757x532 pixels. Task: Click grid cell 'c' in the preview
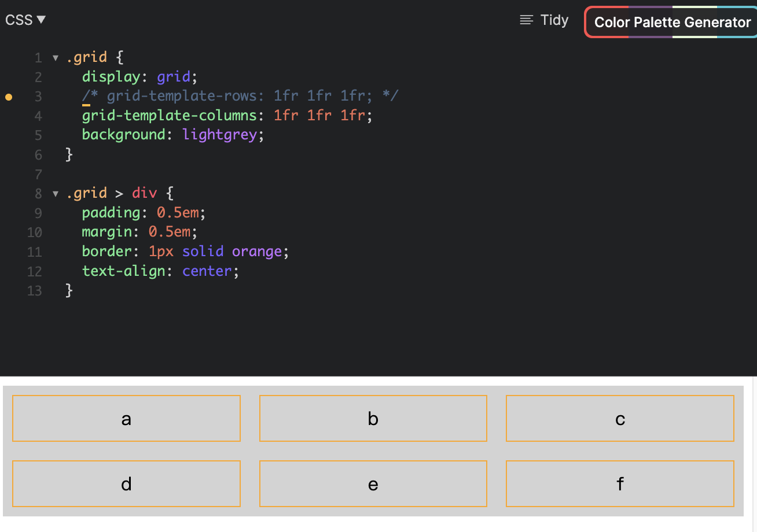620,419
